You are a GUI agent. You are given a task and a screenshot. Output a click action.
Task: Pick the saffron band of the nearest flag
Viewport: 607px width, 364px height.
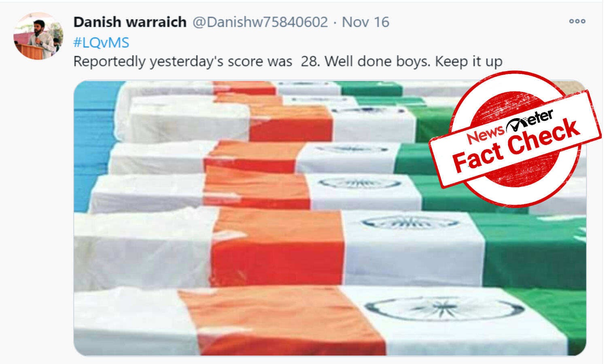283,320
